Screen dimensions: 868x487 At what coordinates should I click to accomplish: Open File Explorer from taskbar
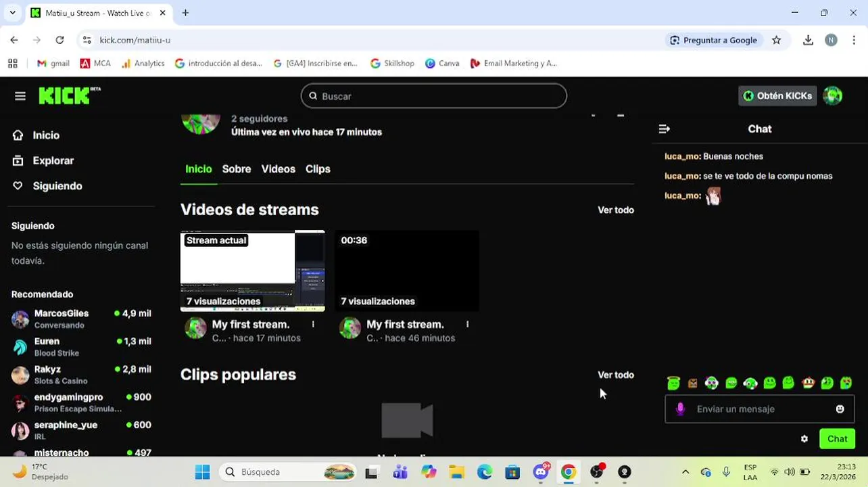pos(456,472)
